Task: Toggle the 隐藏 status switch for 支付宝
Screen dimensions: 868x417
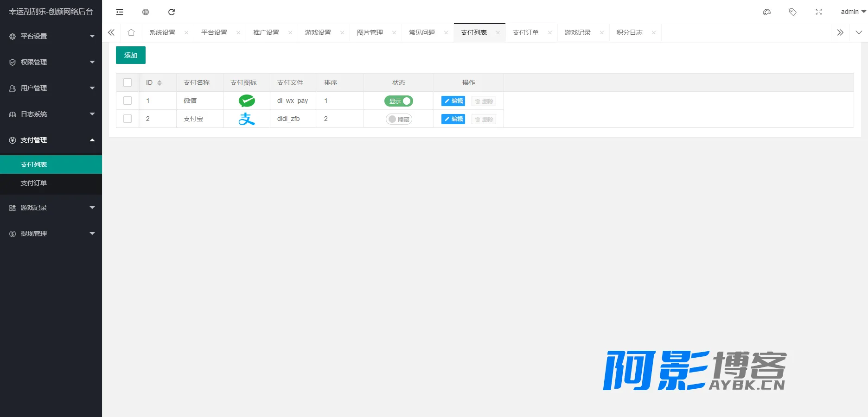Action: [x=399, y=119]
